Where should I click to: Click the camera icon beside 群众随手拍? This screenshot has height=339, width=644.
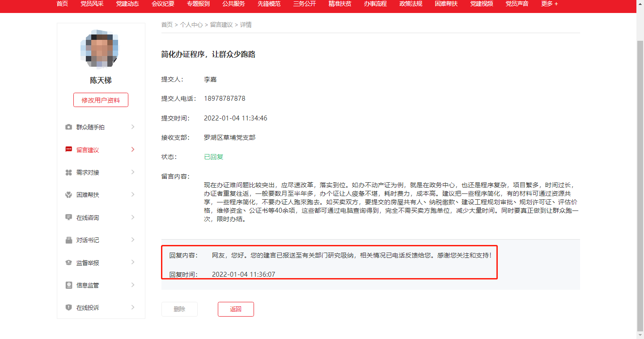coord(68,127)
